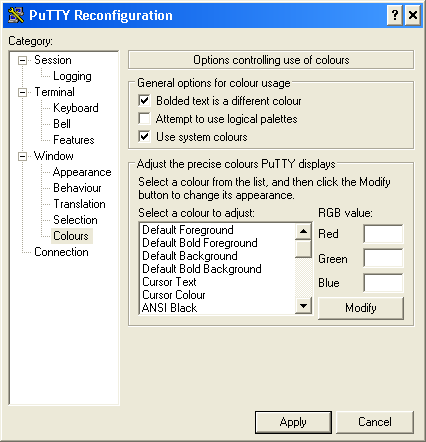The height and width of the screenshot is (442, 426).
Task: Go to Translation category
Action: pyautogui.click(x=79, y=204)
